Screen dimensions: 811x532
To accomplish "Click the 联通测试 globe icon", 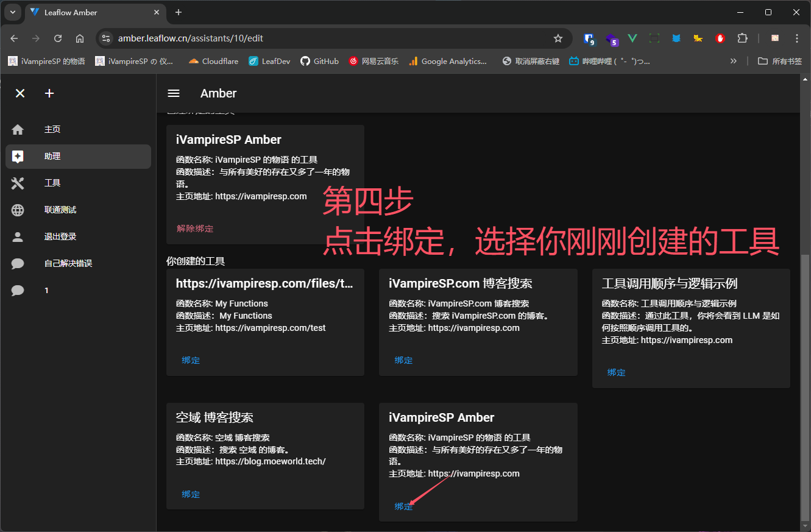I will tap(18, 210).
